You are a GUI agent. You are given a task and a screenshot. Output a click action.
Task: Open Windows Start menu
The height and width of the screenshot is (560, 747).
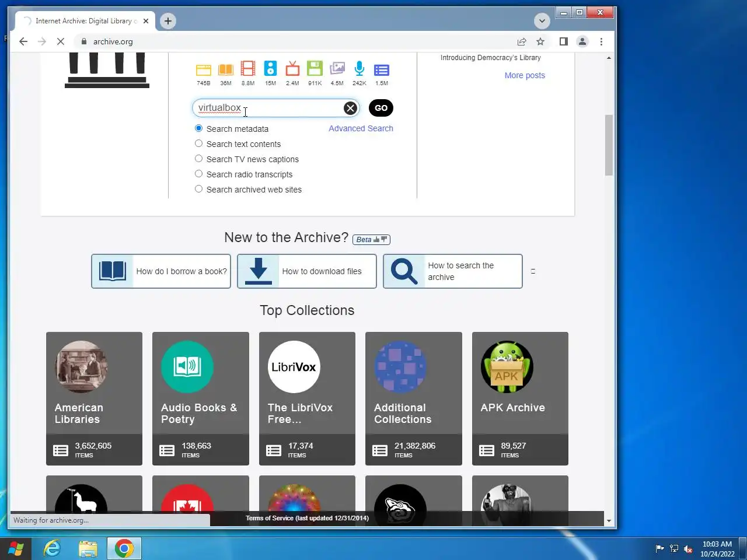(16, 549)
